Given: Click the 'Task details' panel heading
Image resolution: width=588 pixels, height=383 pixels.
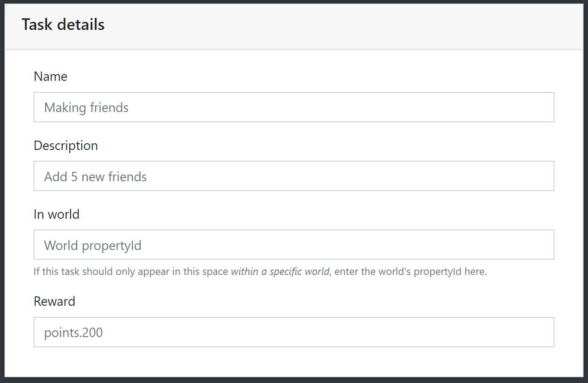Looking at the screenshot, I should (x=63, y=25).
